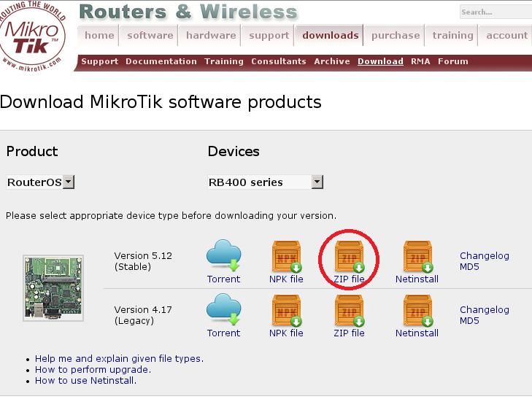The image size is (532, 410).
Task: Open the software tab
Action: click(150, 35)
